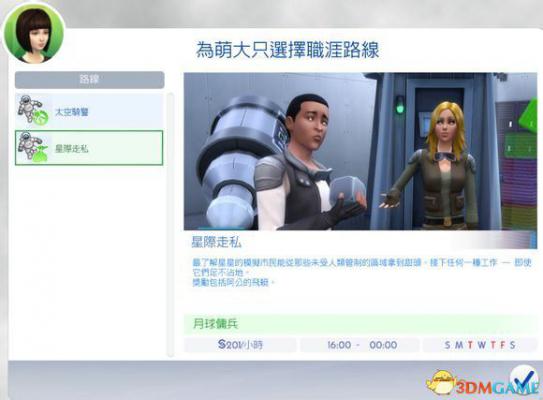Select the 太空騎警 career branch
Viewport: 543px width, 400px height.
(x=89, y=111)
